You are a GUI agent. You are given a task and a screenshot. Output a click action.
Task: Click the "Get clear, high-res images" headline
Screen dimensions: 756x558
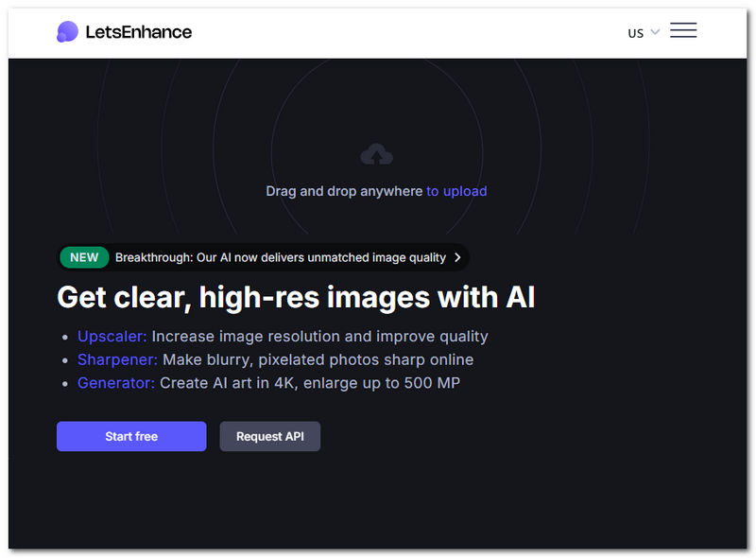296,297
